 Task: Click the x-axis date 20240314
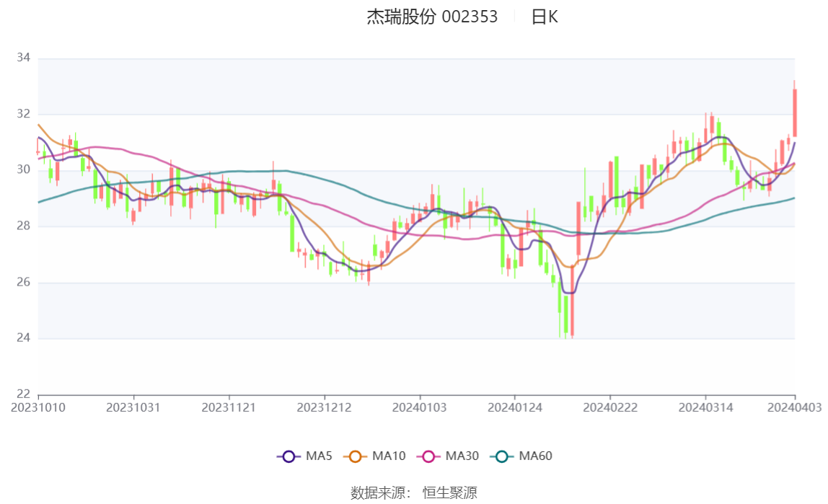coord(705,407)
